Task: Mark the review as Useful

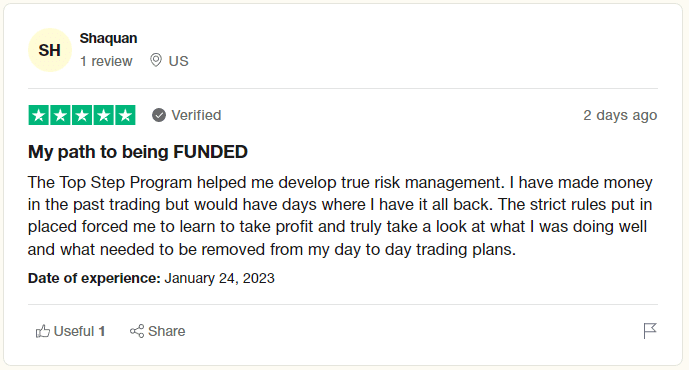Action: click(70, 331)
